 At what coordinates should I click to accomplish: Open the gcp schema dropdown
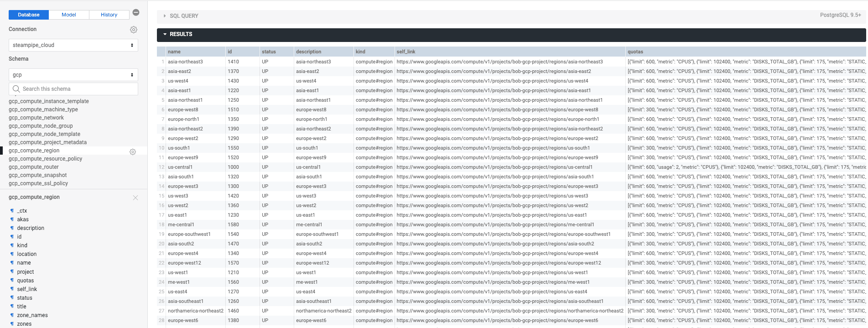click(x=73, y=75)
